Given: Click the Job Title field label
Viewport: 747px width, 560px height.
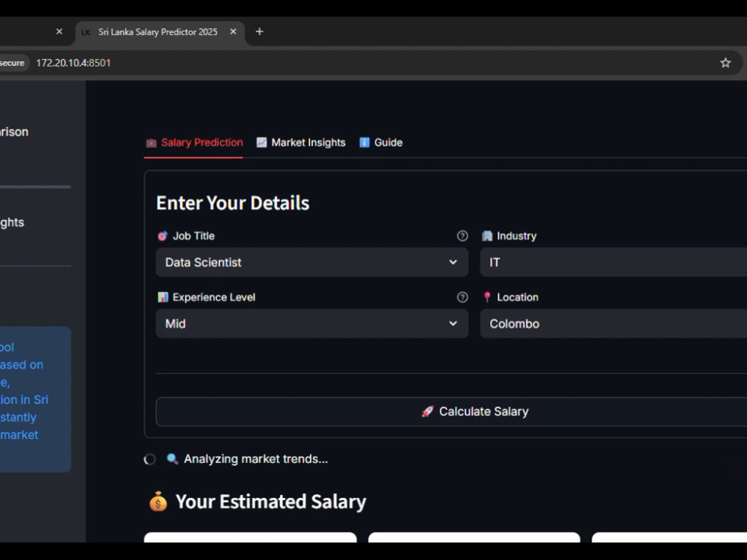Looking at the screenshot, I should (x=193, y=236).
